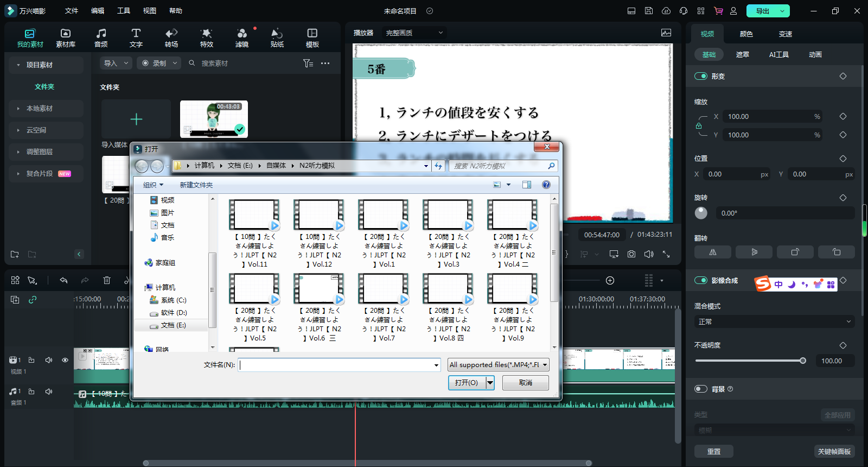This screenshot has width=868, height=467.
Task: Click the delete trash icon in timeline toolbar
Action: pos(107,280)
